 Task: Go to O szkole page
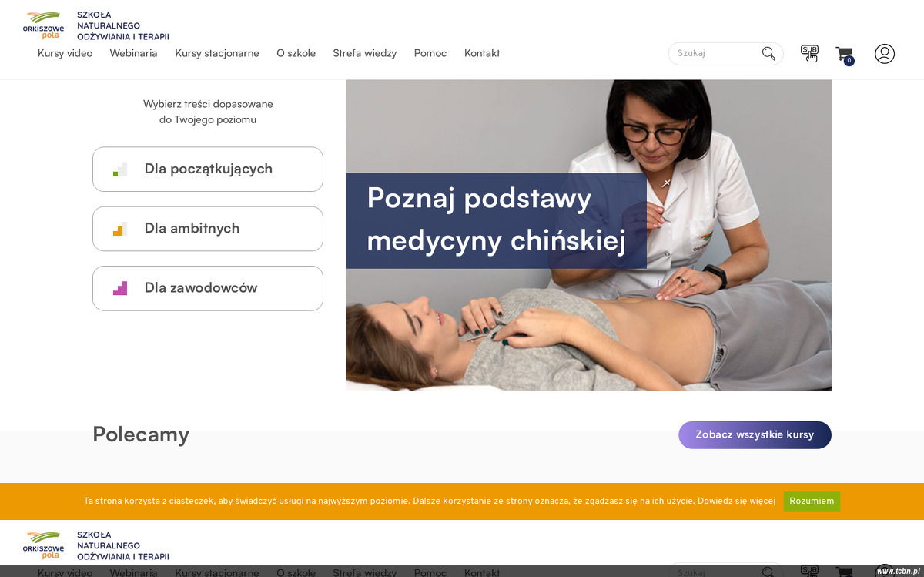[296, 53]
